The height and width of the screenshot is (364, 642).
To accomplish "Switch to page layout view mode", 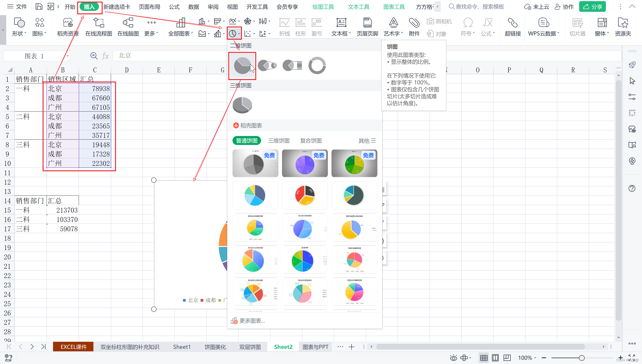I will [x=495, y=358].
